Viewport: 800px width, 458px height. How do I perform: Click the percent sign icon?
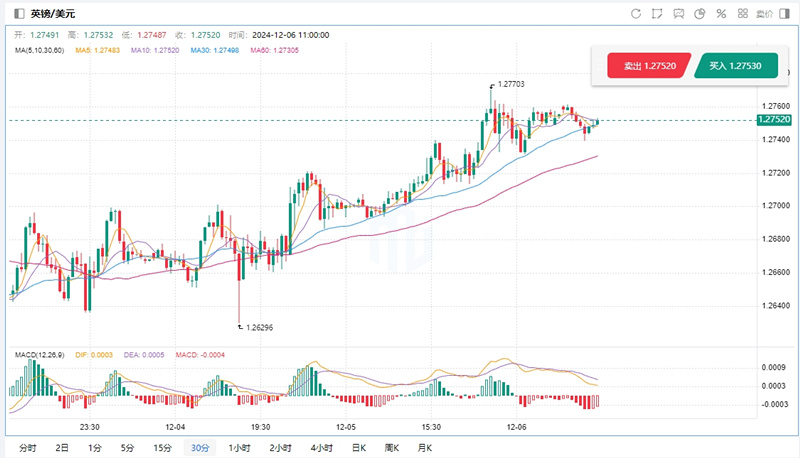point(722,14)
